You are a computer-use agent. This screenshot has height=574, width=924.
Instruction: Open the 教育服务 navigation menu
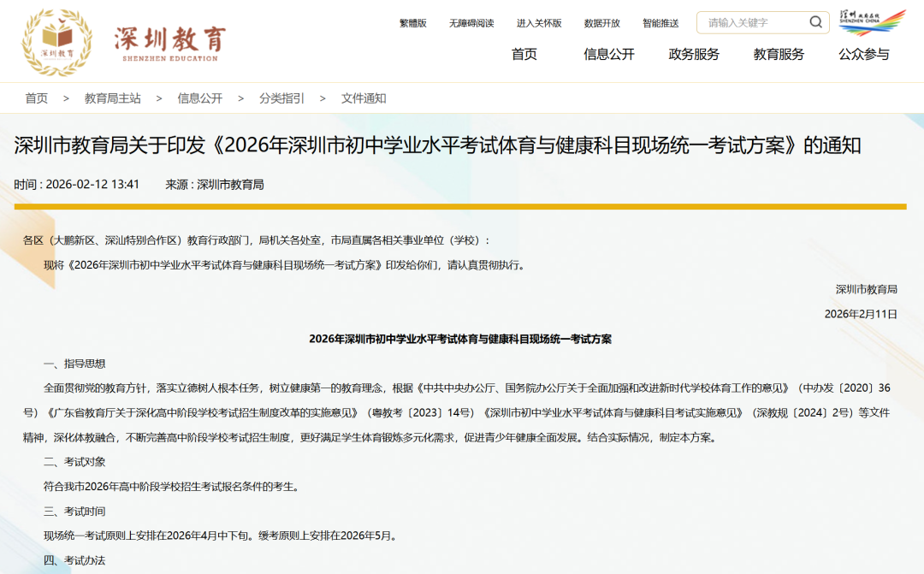(779, 55)
